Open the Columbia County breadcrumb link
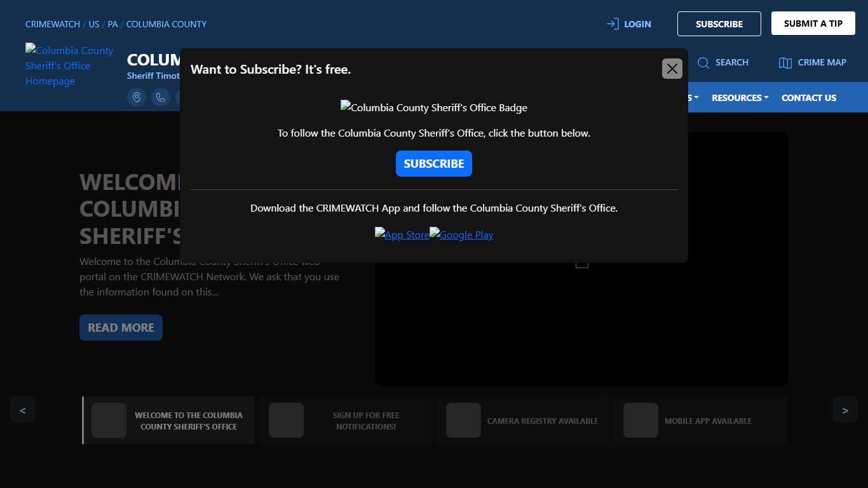The width and height of the screenshot is (868, 488). click(x=166, y=24)
